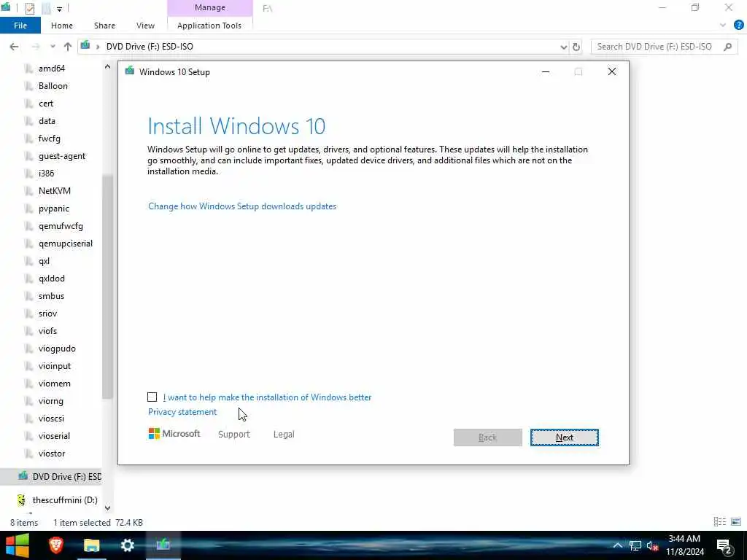Open the Legal link in Setup
747x560 pixels.
point(284,435)
